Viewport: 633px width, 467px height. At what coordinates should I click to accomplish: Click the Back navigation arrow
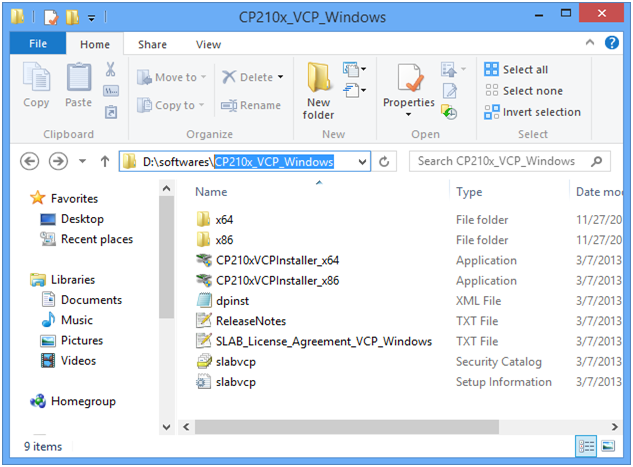pyautogui.click(x=29, y=162)
